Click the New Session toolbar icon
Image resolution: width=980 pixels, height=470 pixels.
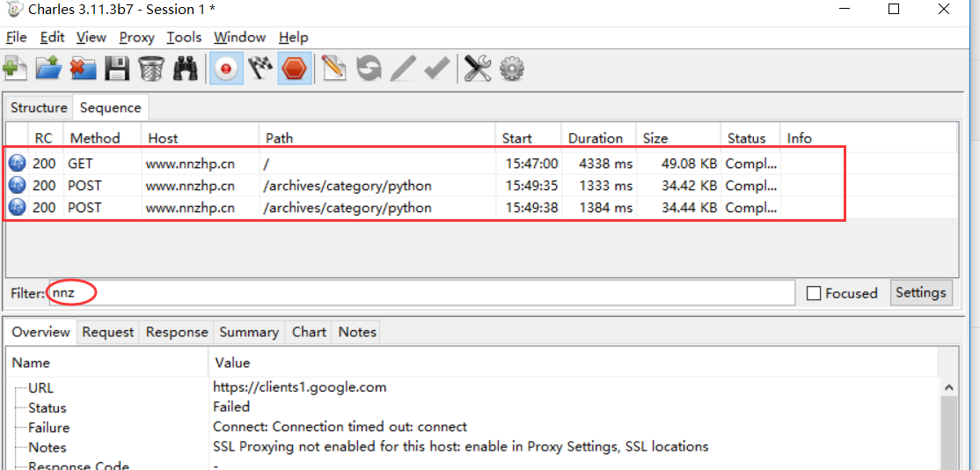pyautogui.click(x=14, y=68)
